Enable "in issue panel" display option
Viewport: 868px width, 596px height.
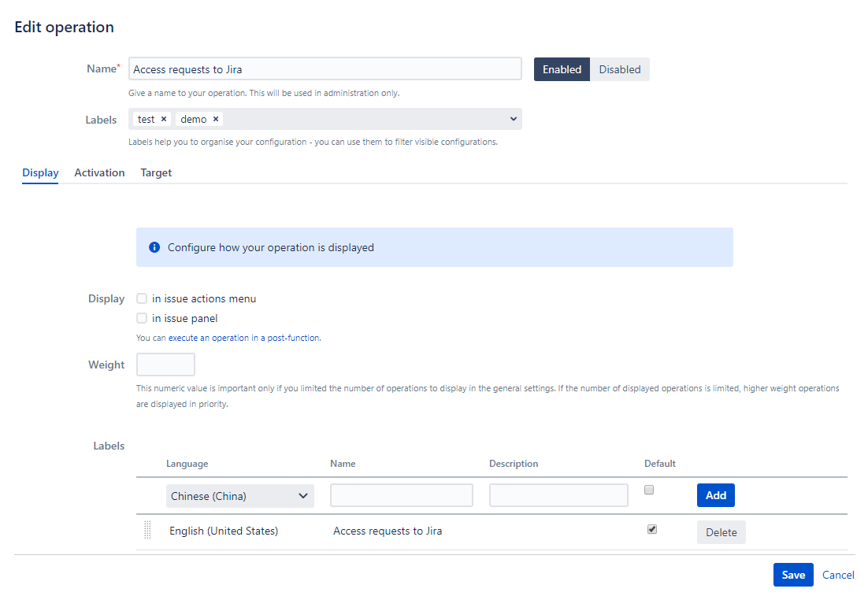141,317
